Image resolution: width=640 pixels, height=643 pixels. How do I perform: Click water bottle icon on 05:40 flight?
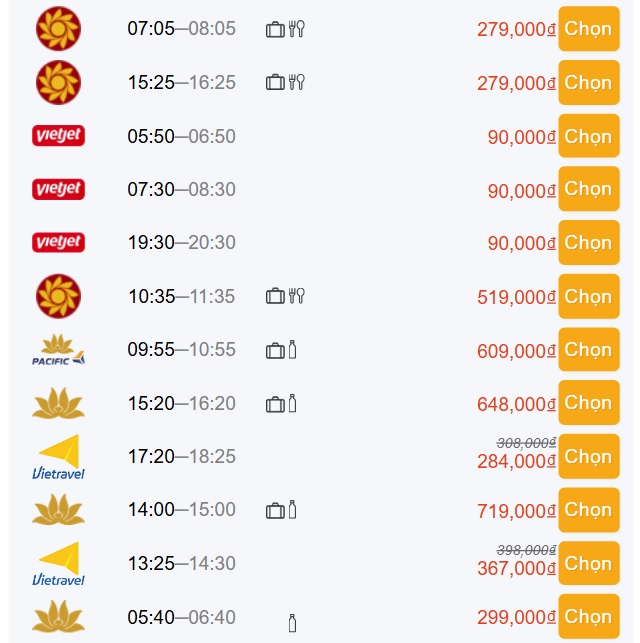[292, 623]
